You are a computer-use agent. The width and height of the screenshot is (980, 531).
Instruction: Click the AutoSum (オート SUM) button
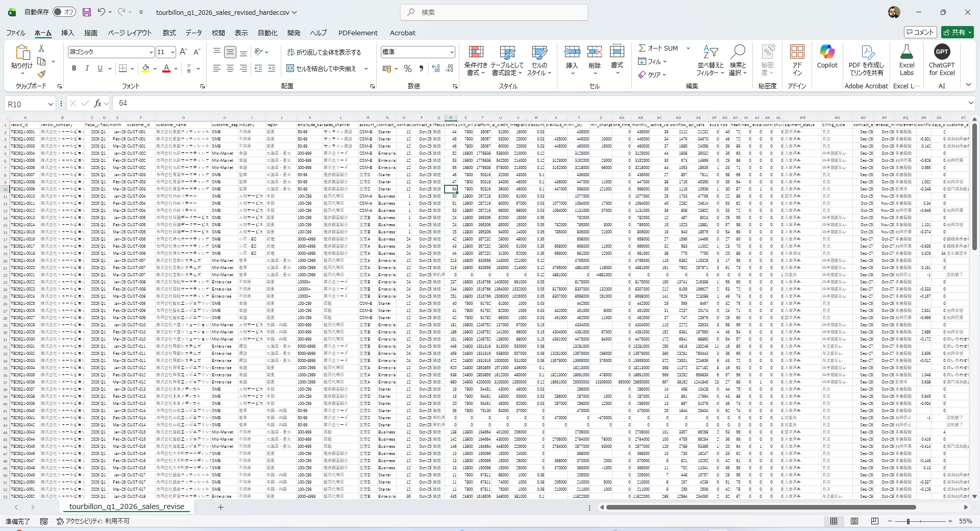(658, 48)
